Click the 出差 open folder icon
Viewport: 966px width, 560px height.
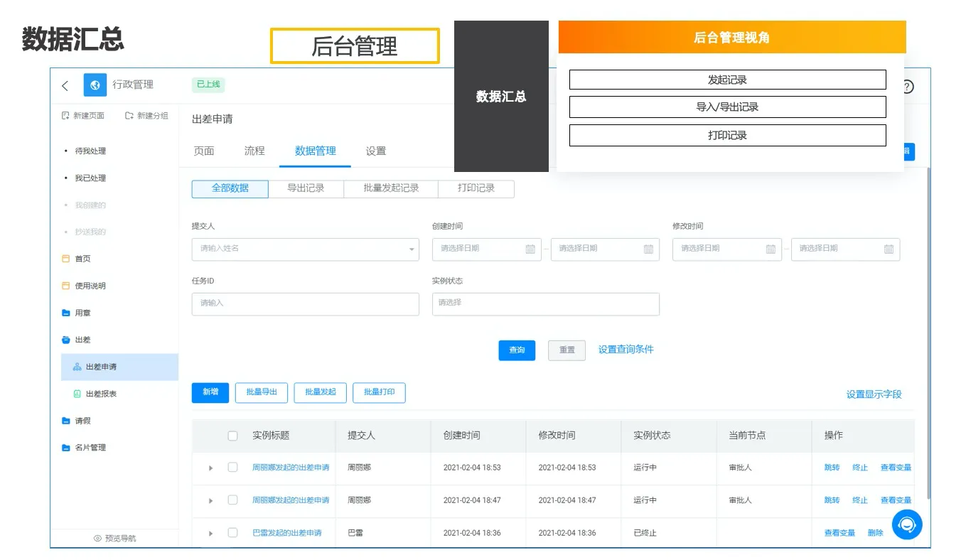(66, 340)
